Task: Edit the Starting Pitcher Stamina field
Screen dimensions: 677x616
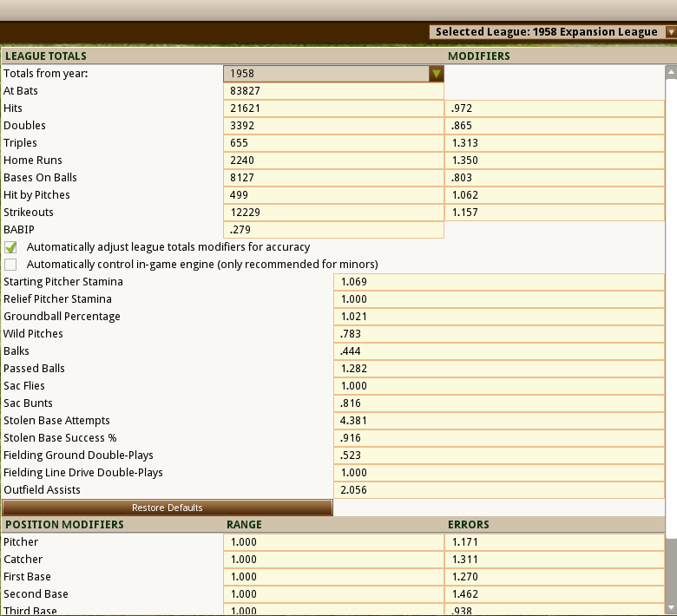Action: coord(498,282)
